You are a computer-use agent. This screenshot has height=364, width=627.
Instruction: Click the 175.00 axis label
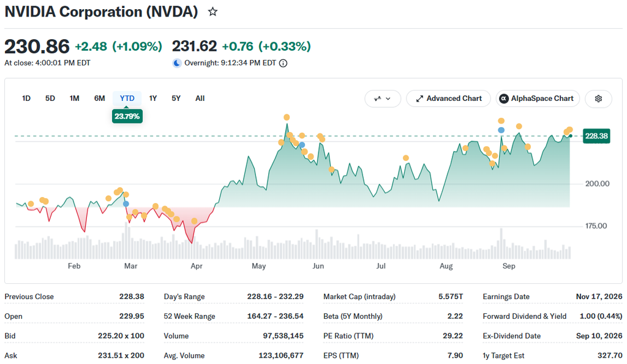click(596, 226)
